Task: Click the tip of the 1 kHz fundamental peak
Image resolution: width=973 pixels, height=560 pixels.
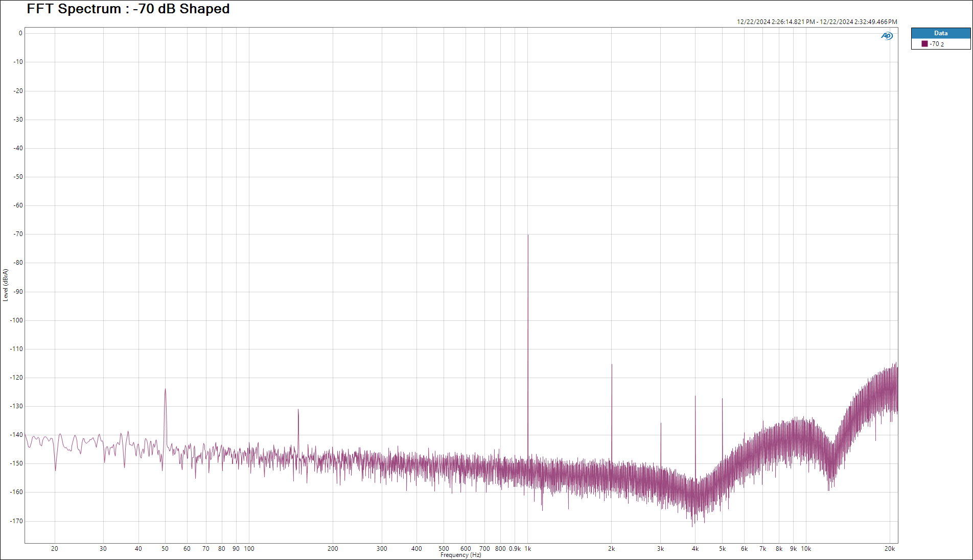Action: [x=528, y=236]
